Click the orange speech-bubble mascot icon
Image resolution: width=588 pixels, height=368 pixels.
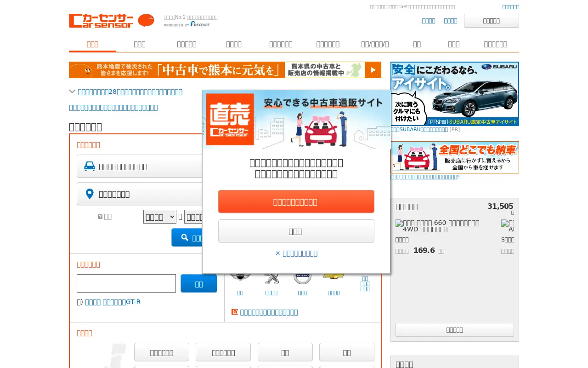(146, 20)
